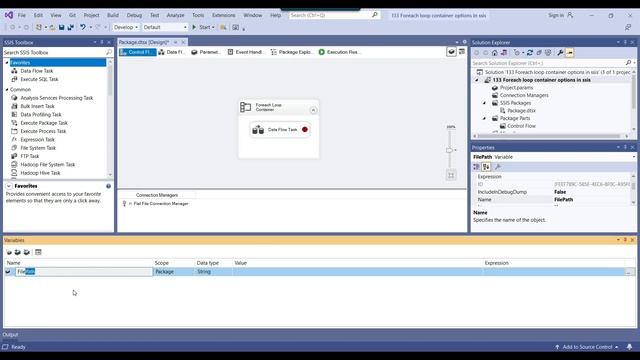This screenshot has width=640, height=360.
Task: Click the Property Pages wrench in Properties
Action: pyautogui.click(x=498, y=167)
